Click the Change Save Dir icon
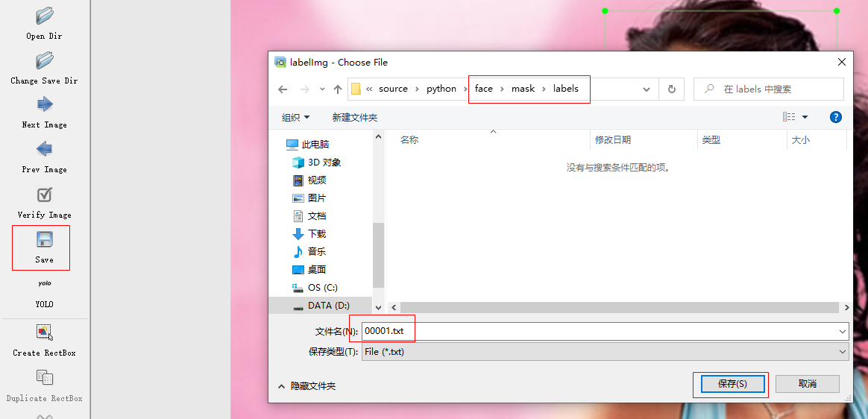 point(44,60)
